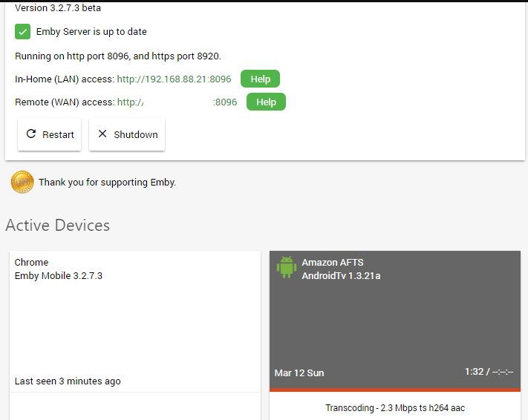This screenshot has height=420, width=528.
Task: Click the Transcoding 2.3 Mbps info text
Action: 395,407
